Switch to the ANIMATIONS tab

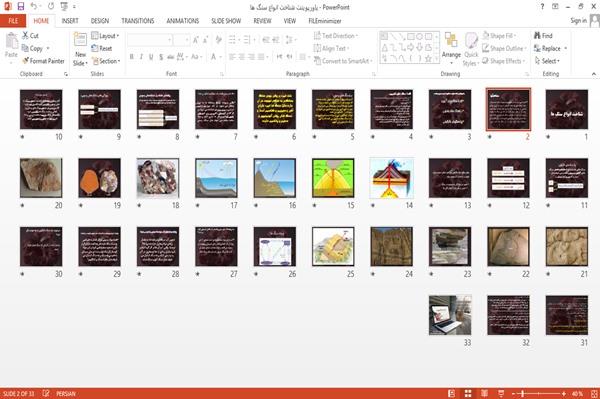(x=183, y=21)
